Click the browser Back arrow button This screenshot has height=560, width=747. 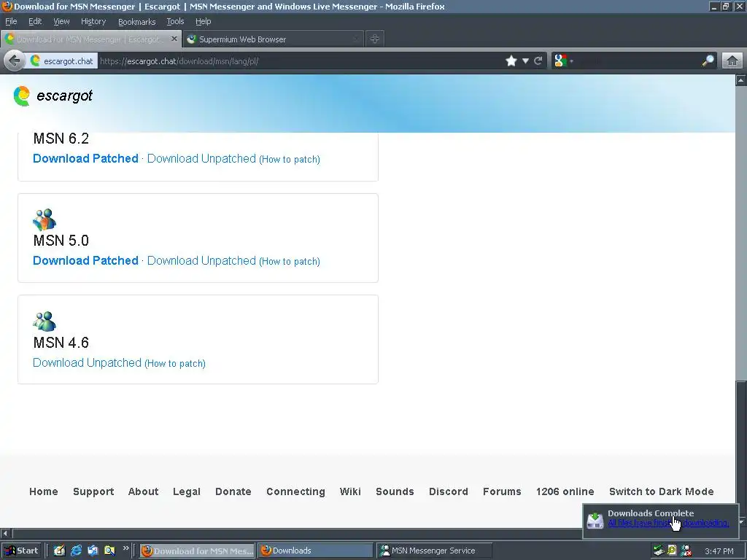(15, 61)
